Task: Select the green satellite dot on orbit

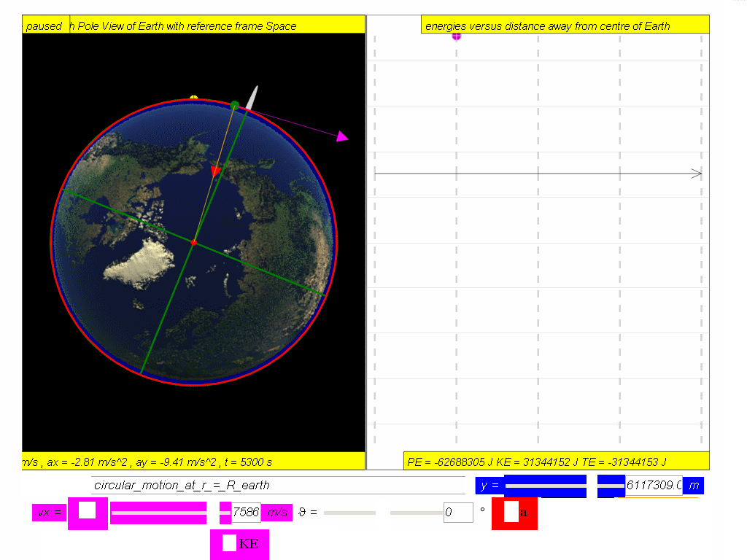Action: (234, 105)
